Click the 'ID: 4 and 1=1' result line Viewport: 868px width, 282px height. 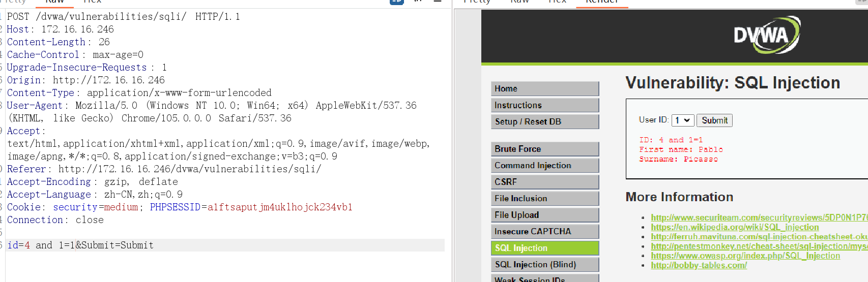click(x=671, y=140)
